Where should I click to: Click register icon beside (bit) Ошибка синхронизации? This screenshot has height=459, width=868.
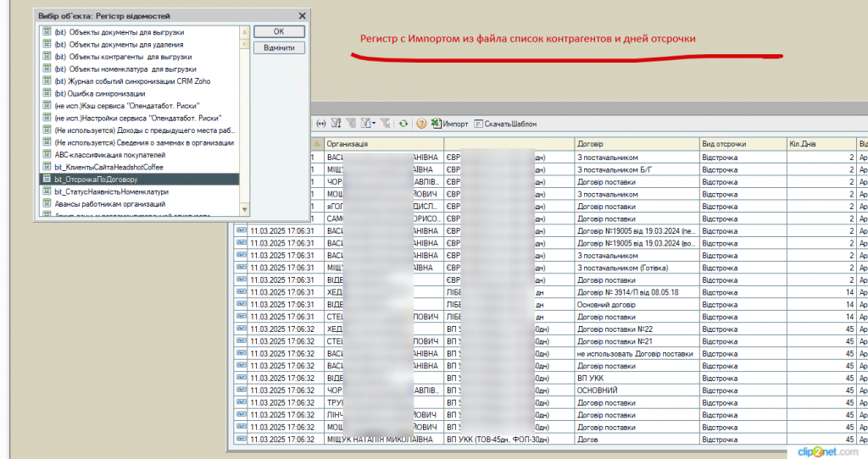click(x=47, y=93)
